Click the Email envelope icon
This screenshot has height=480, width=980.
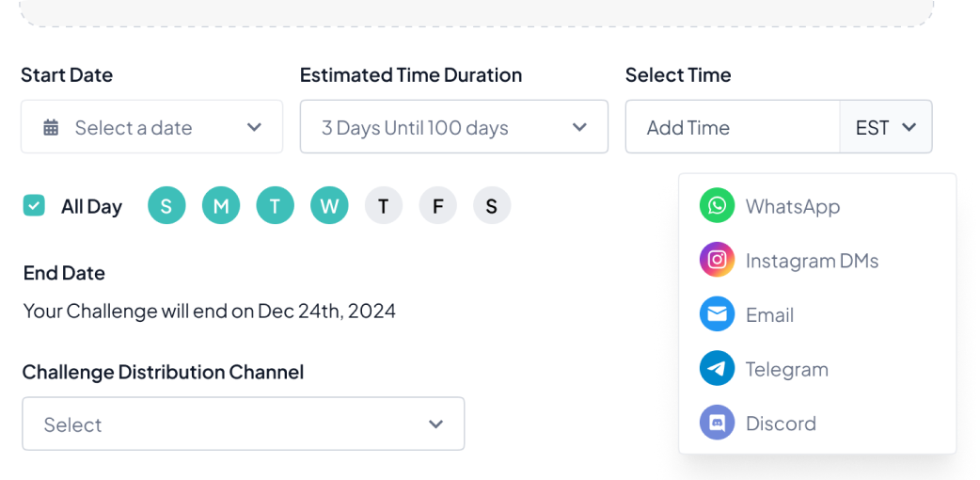pos(717,314)
